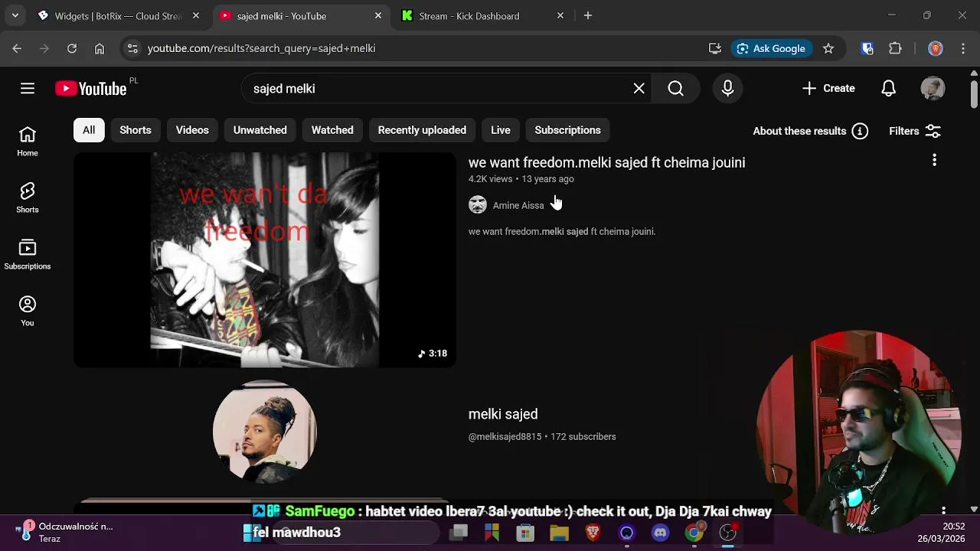Open OBS Studio from the taskbar
The height and width of the screenshot is (551, 980).
(727, 533)
